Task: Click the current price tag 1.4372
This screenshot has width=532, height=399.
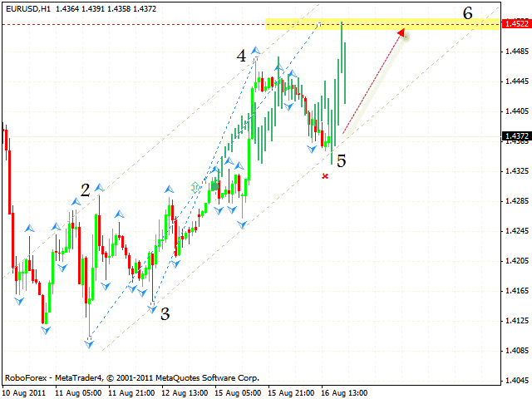Action: coord(515,136)
